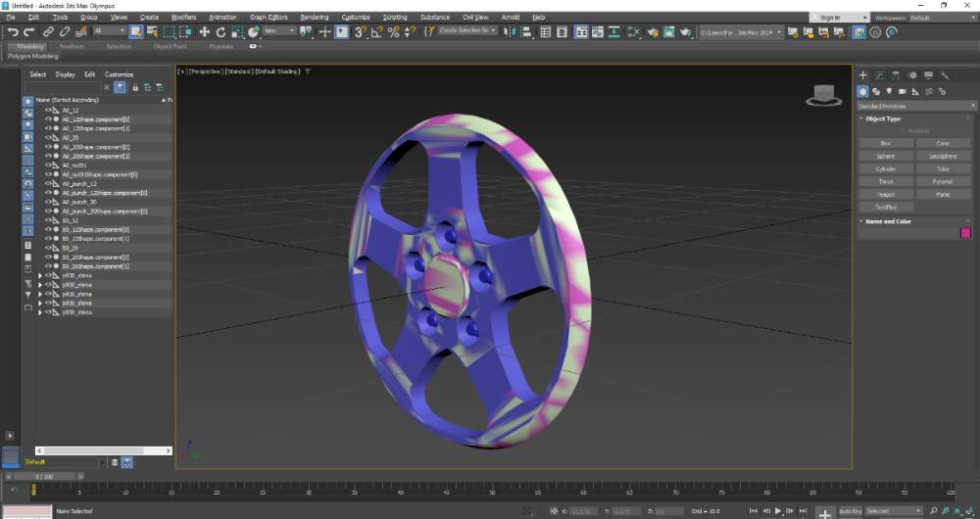
Task: Open the Curve Editor icon
Action: point(598,32)
